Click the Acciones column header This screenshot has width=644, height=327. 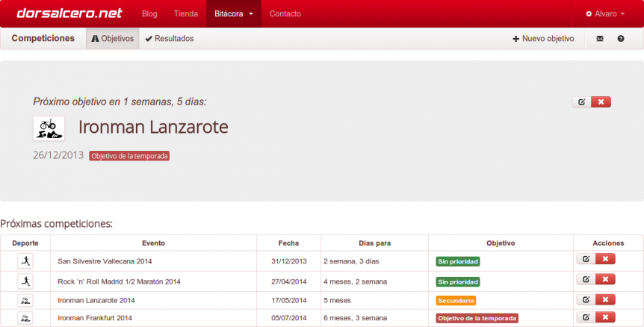(608, 243)
